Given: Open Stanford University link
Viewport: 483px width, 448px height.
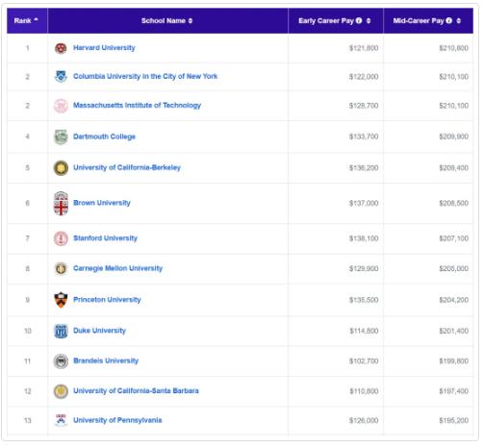Looking at the screenshot, I should coord(105,238).
